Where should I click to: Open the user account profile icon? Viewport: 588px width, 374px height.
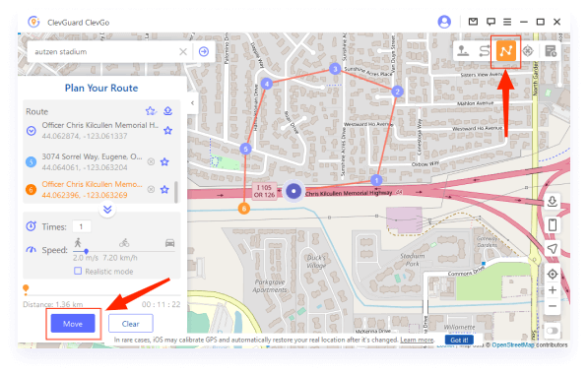(x=444, y=22)
